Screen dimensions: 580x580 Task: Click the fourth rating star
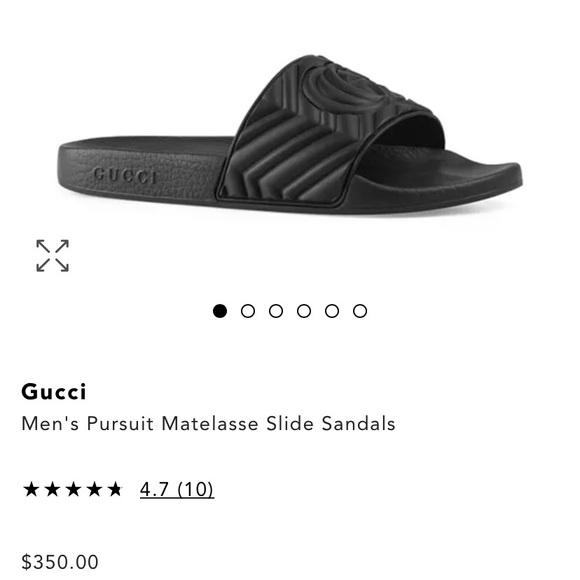pyautogui.click(x=94, y=489)
